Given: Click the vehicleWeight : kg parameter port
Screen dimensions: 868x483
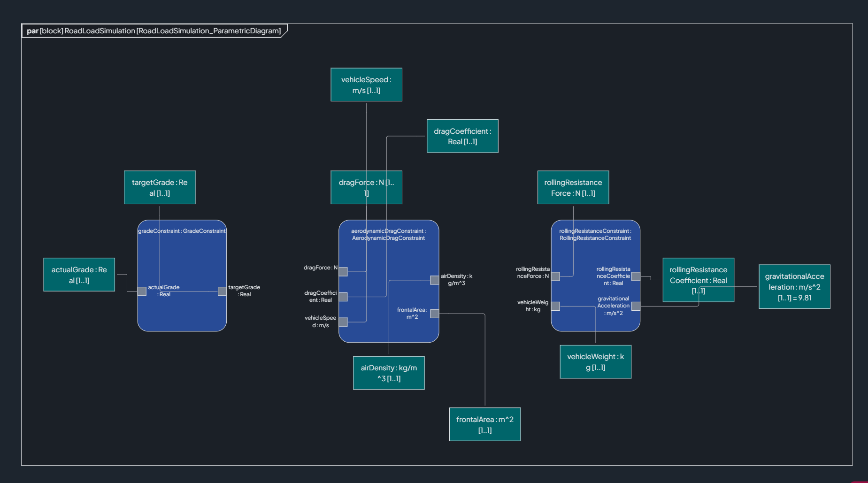Looking at the screenshot, I should [x=555, y=306].
